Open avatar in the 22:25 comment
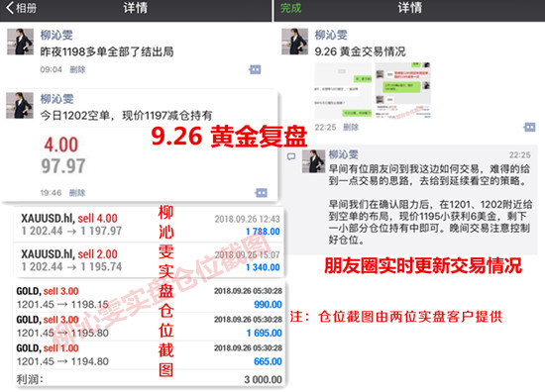This screenshot has height=392, width=545. pos(313,161)
